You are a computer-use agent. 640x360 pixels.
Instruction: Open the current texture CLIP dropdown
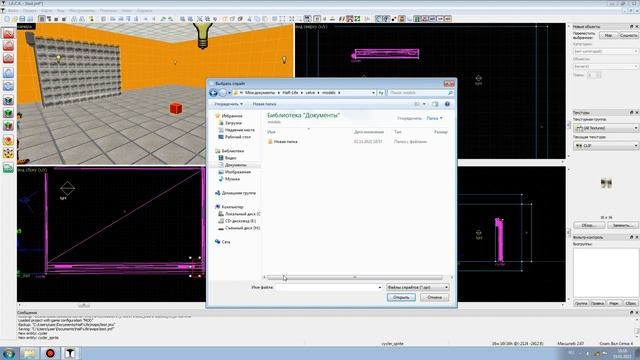pos(606,146)
